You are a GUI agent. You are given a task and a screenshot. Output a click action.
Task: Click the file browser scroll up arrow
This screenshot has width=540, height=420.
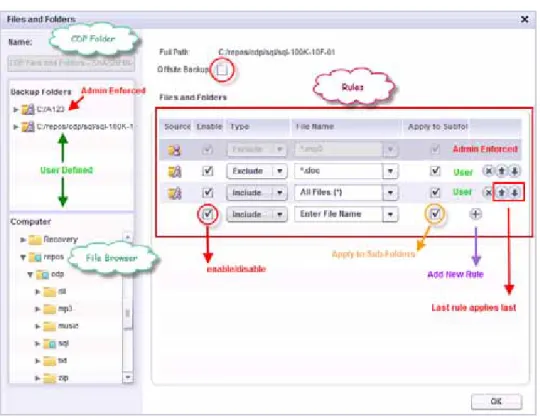point(128,237)
